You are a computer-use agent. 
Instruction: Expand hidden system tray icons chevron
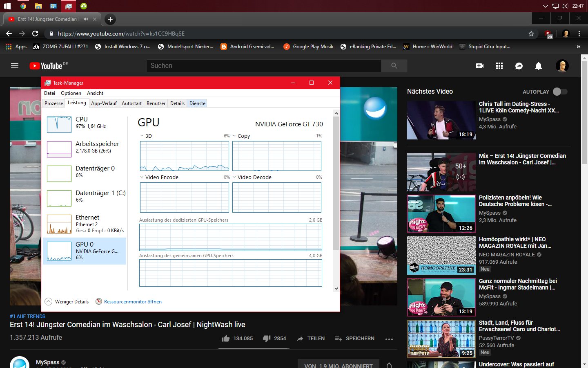(x=545, y=6)
